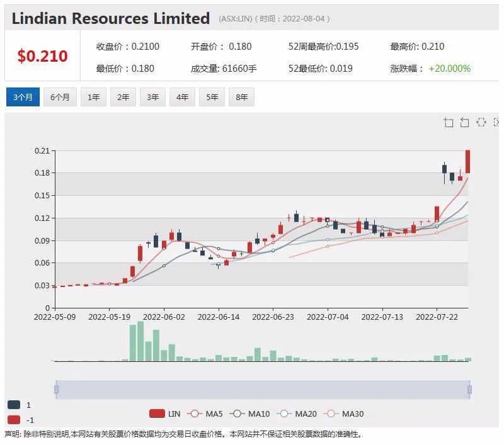This screenshot has height=445, width=504.
Task: Click the 0.21 y-axis label
Action: tap(42, 150)
